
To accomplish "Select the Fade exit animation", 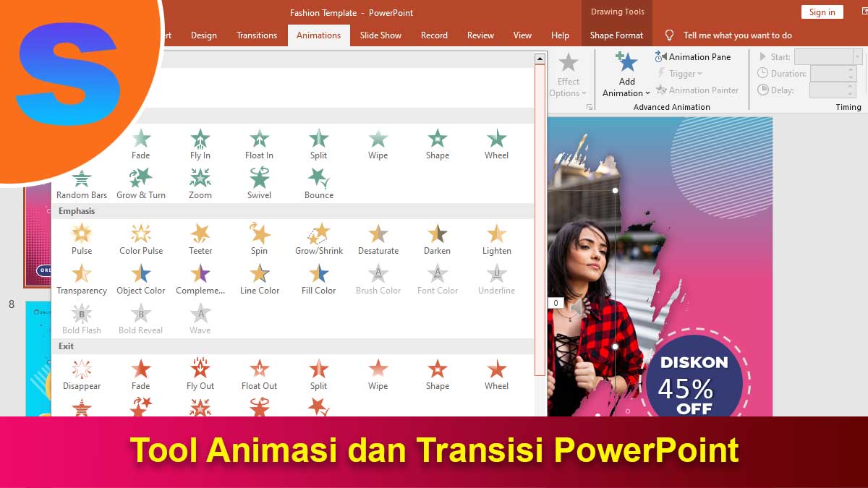I will (141, 374).
